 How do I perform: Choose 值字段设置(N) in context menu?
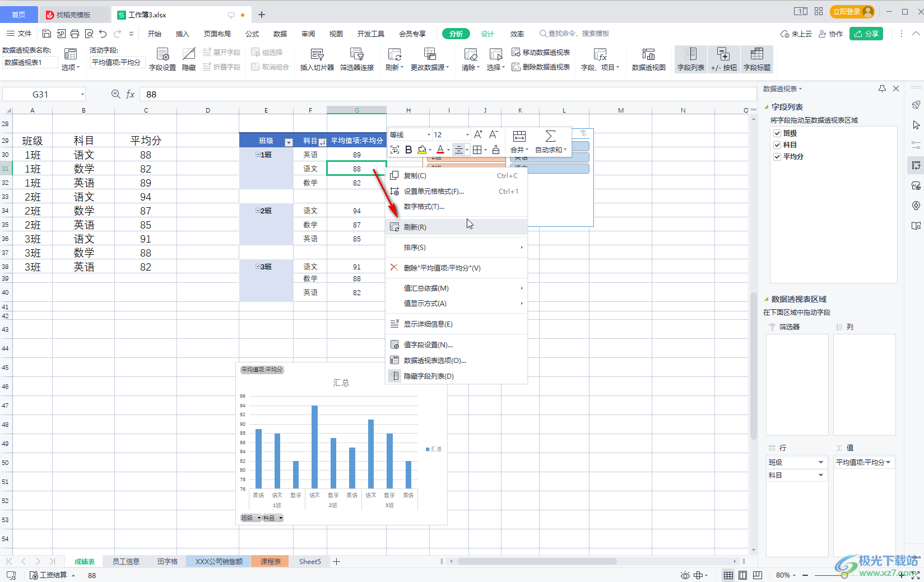pyautogui.click(x=457, y=345)
